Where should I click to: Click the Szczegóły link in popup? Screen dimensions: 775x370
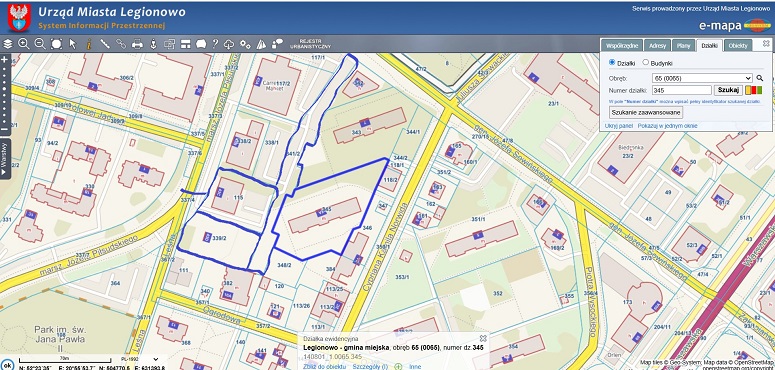tap(370, 367)
